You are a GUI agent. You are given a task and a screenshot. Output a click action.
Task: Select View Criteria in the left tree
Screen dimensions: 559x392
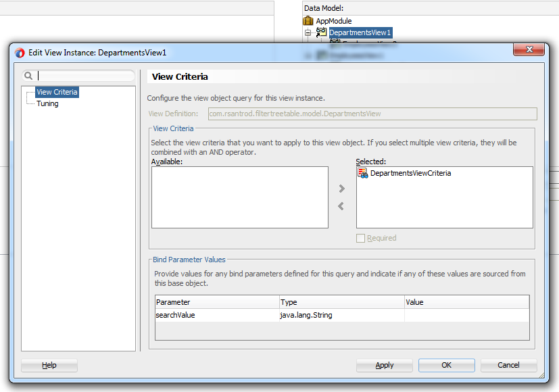point(57,92)
